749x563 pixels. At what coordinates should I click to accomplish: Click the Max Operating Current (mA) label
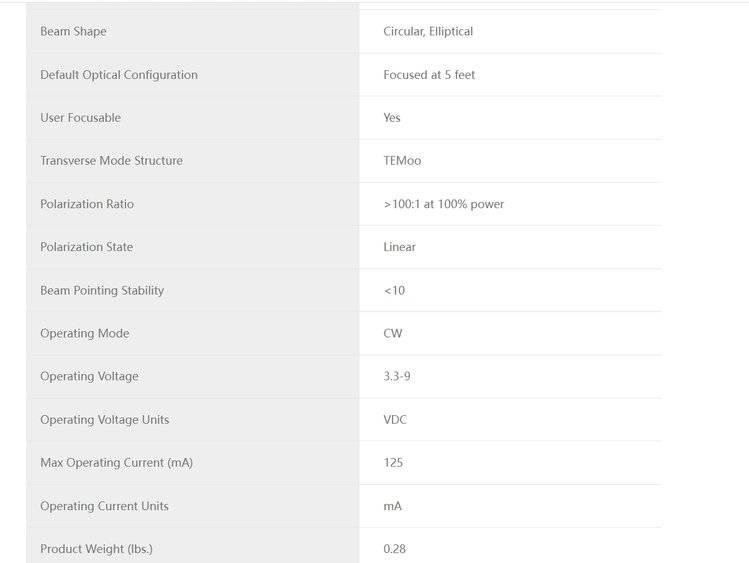[116, 463]
